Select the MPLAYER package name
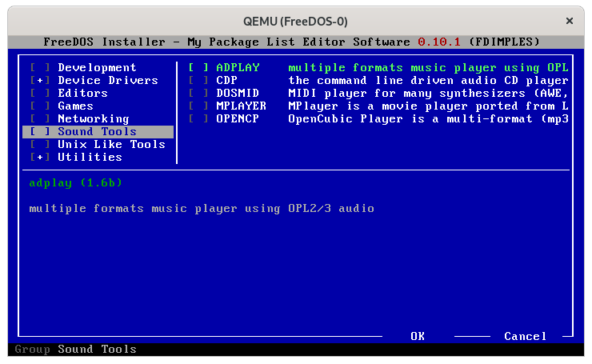The height and width of the screenshot is (364, 592). coord(241,106)
